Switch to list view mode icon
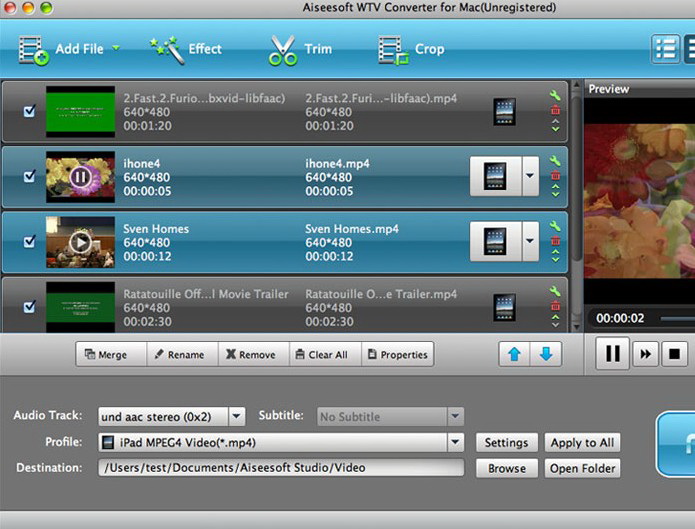The image size is (695, 529). 665,49
